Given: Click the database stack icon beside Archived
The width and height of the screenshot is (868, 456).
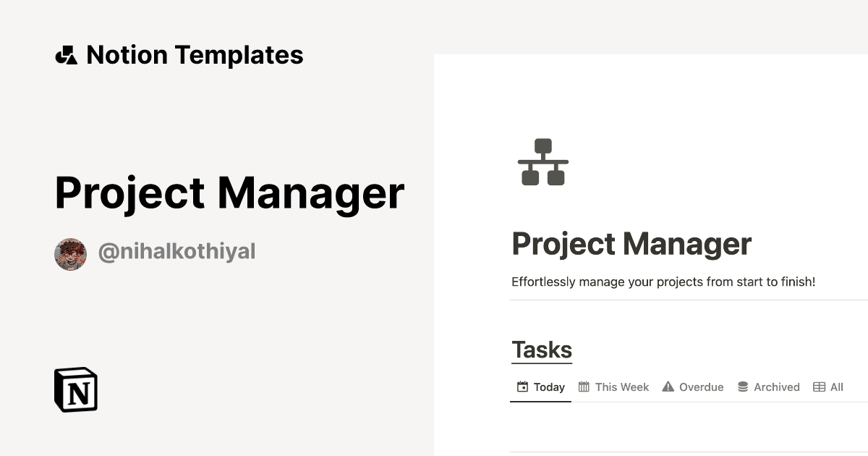Looking at the screenshot, I should click(x=743, y=387).
